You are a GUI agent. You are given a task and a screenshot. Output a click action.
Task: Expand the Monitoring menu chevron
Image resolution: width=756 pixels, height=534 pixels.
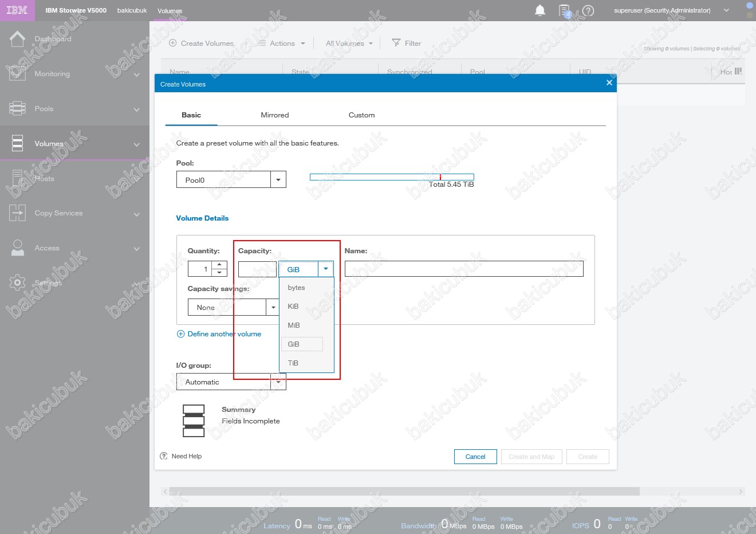click(137, 74)
